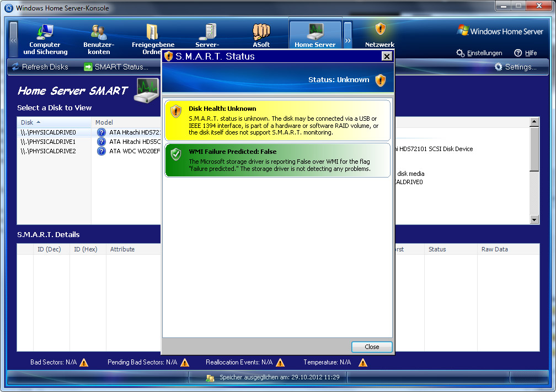Open Benutzerkonten tab

click(99, 39)
